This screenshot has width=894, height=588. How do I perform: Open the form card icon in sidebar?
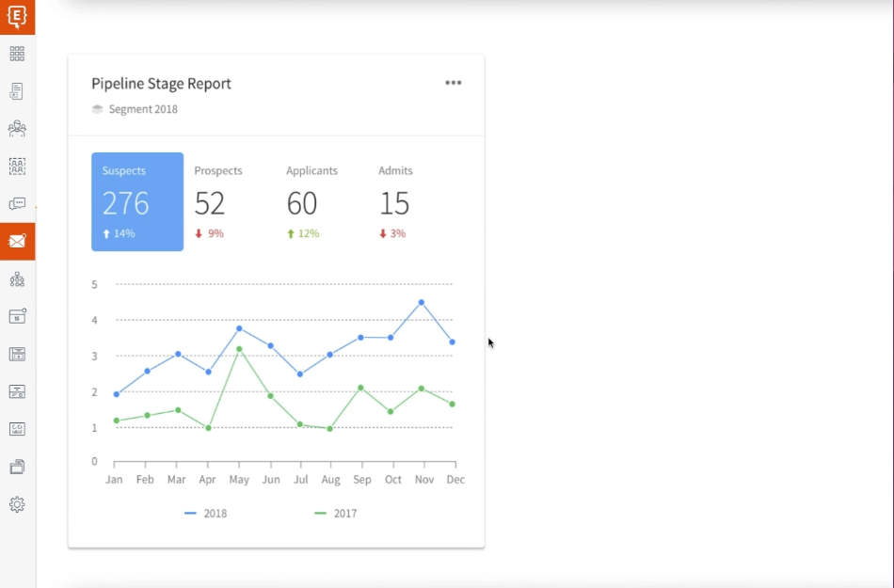(17, 391)
